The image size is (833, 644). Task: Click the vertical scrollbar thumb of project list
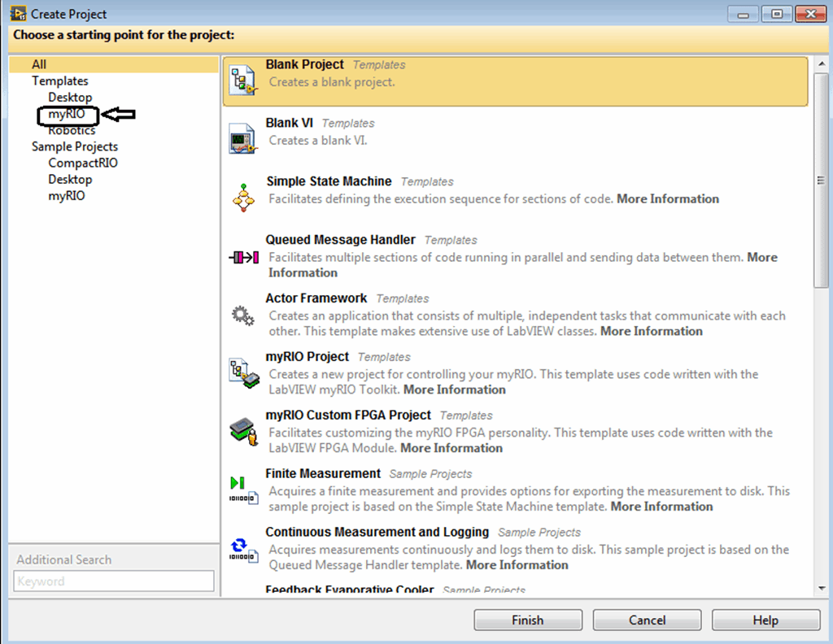[x=822, y=181]
